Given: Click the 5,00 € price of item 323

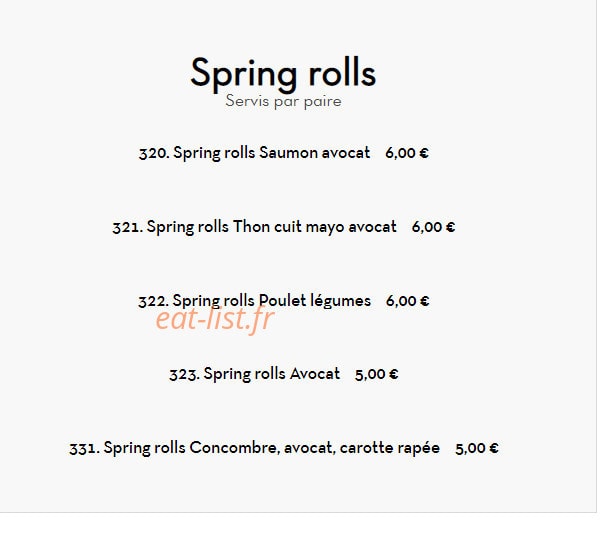Looking at the screenshot, I should click(376, 374).
